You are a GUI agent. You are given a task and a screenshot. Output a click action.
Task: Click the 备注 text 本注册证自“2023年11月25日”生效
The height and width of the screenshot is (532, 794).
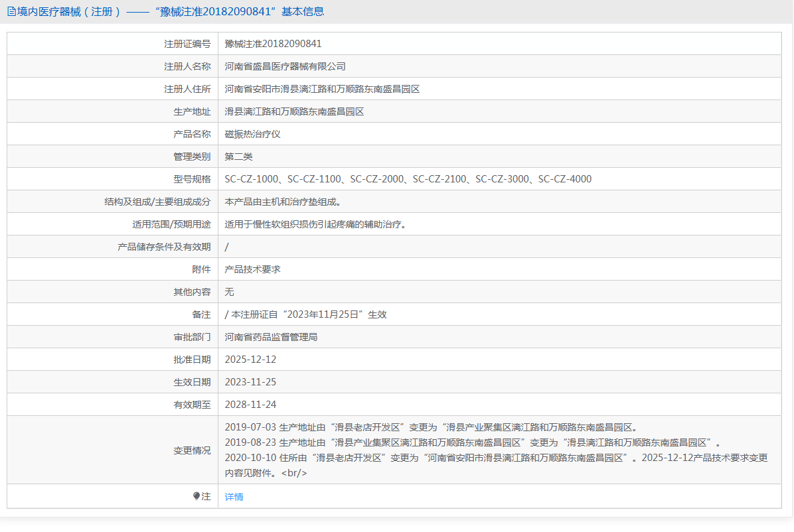tap(309, 314)
